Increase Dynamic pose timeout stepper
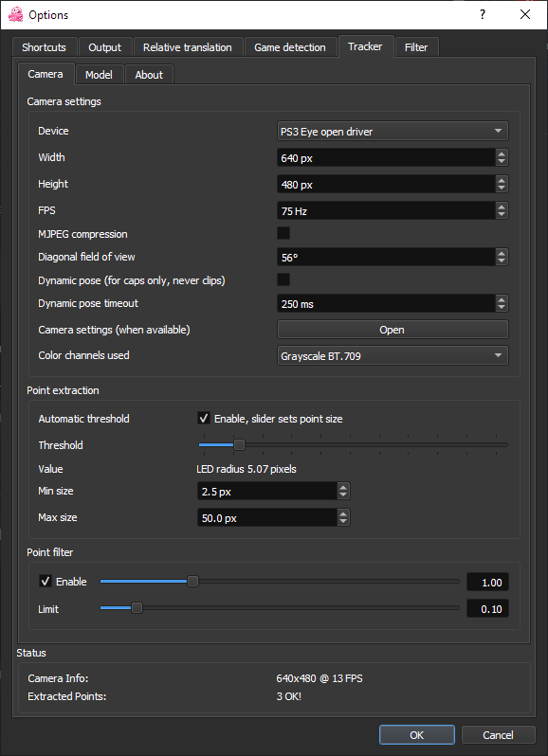The width and height of the screenshot is (548, 756). [502, 299]
